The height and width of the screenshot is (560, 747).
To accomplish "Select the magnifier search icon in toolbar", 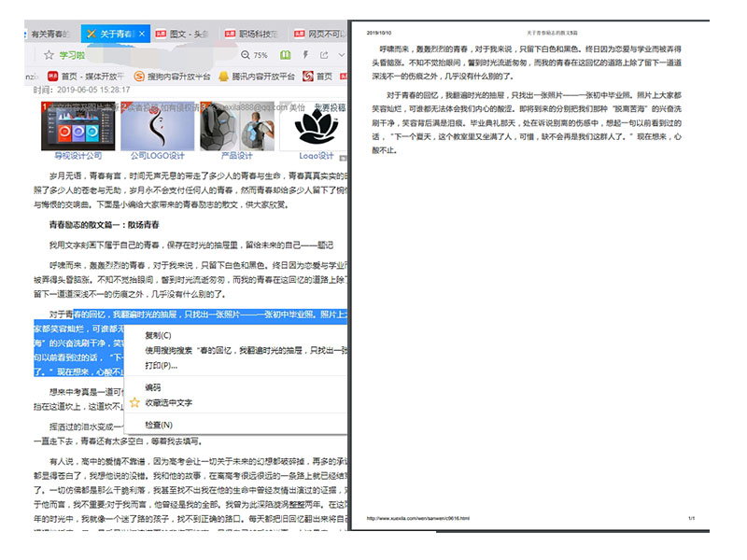I will (x=246, y=54).
